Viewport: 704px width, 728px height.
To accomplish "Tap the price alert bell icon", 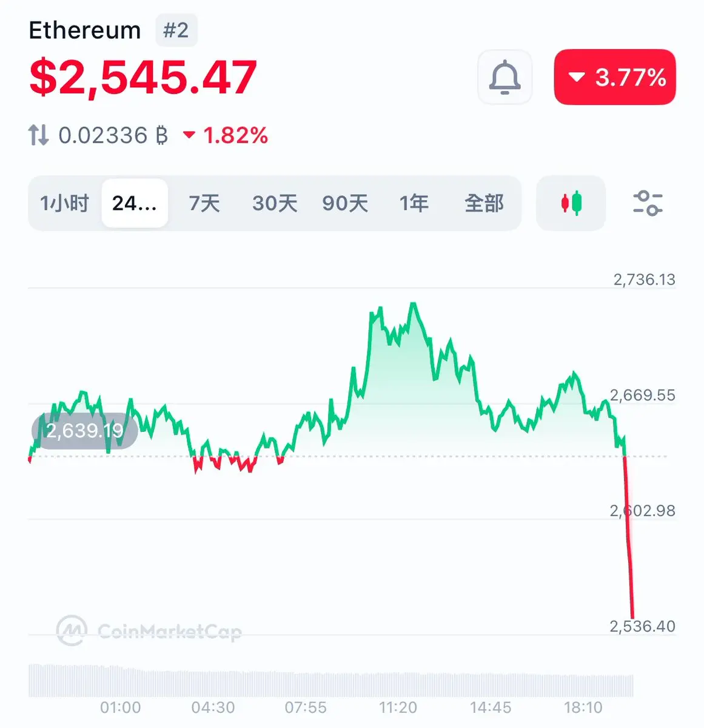I will point(505,78).
